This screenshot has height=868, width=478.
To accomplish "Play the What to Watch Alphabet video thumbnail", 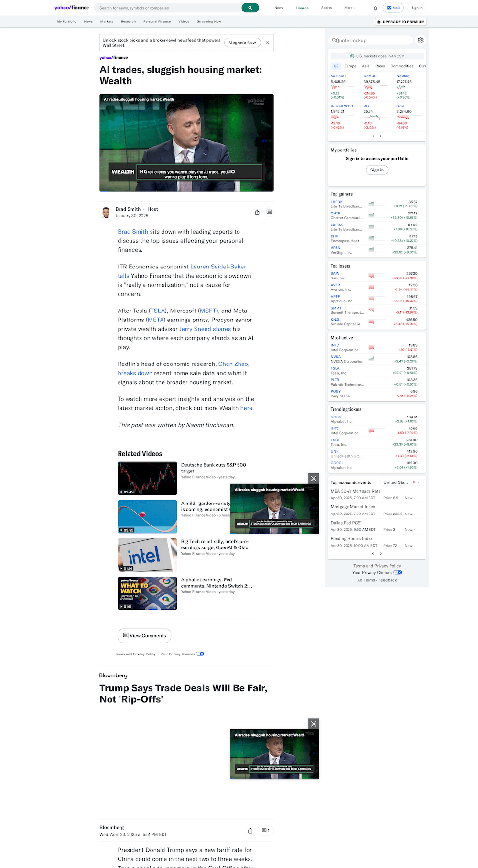I will (x=147, y=593).
